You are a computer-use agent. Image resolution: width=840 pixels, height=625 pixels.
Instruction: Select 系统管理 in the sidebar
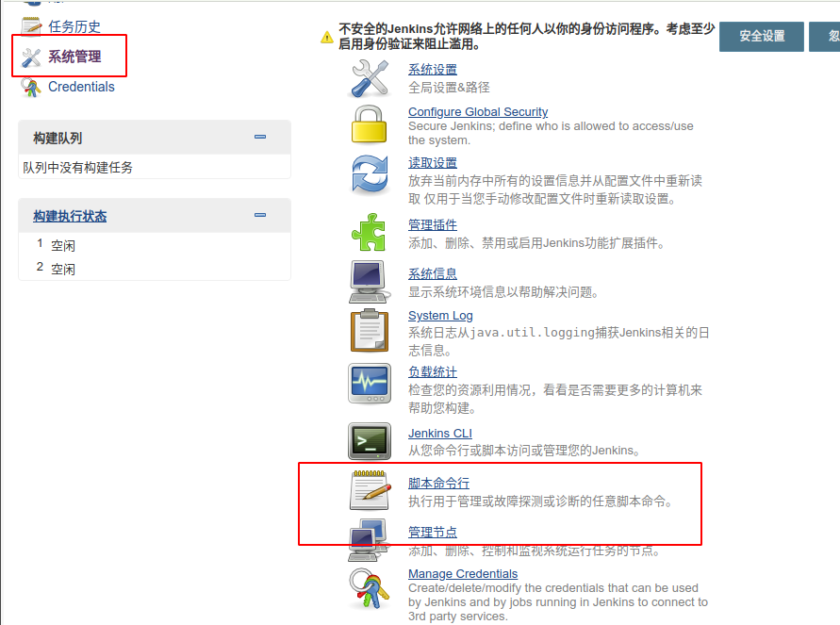(x=69, y=55)
